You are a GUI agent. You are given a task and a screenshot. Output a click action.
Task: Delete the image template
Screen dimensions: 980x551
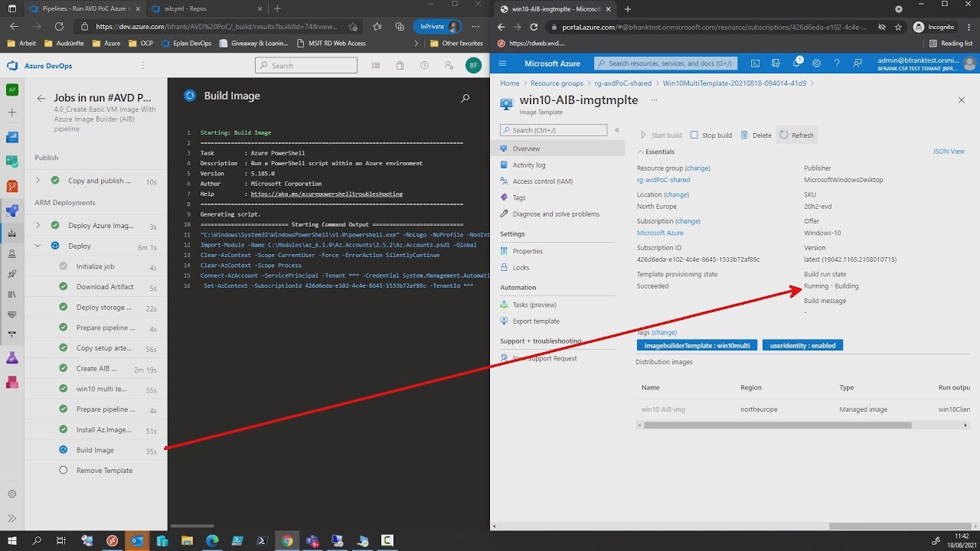coord(756,135)
